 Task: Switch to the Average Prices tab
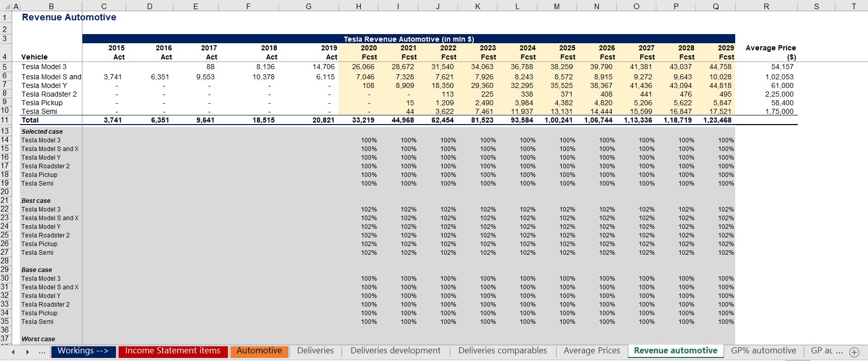[592, 351]
